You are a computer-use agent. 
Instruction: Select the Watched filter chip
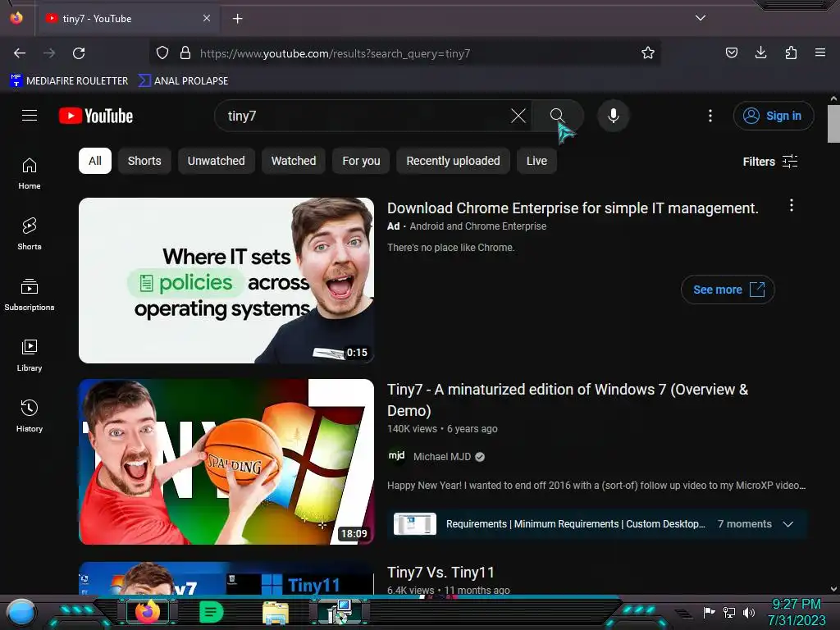pyautogui.click(x=294, y=161)
